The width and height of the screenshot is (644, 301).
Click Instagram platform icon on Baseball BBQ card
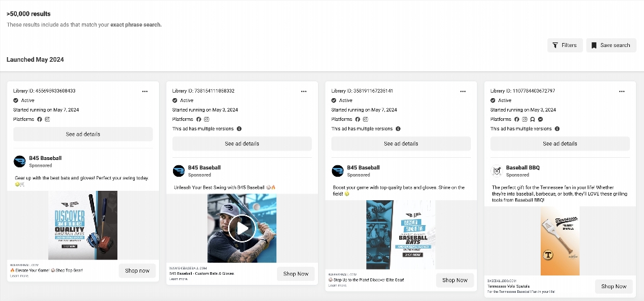[x=525, y=119]
